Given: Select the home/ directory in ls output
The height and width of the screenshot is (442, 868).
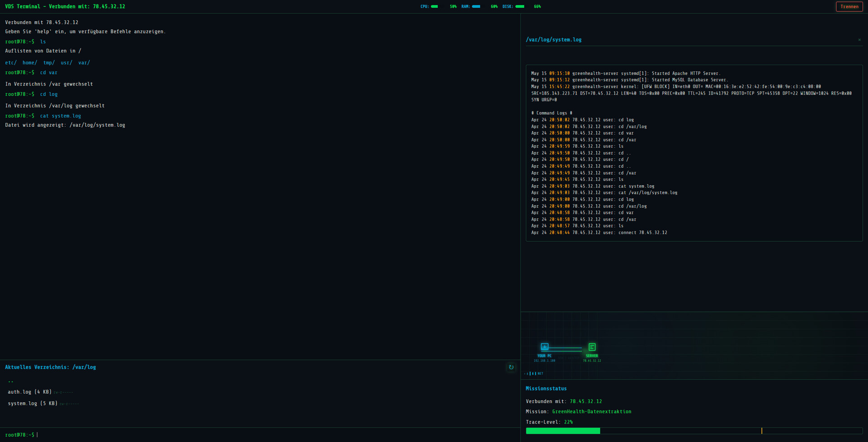Looking at the screenshot, I should pos(30,63).
